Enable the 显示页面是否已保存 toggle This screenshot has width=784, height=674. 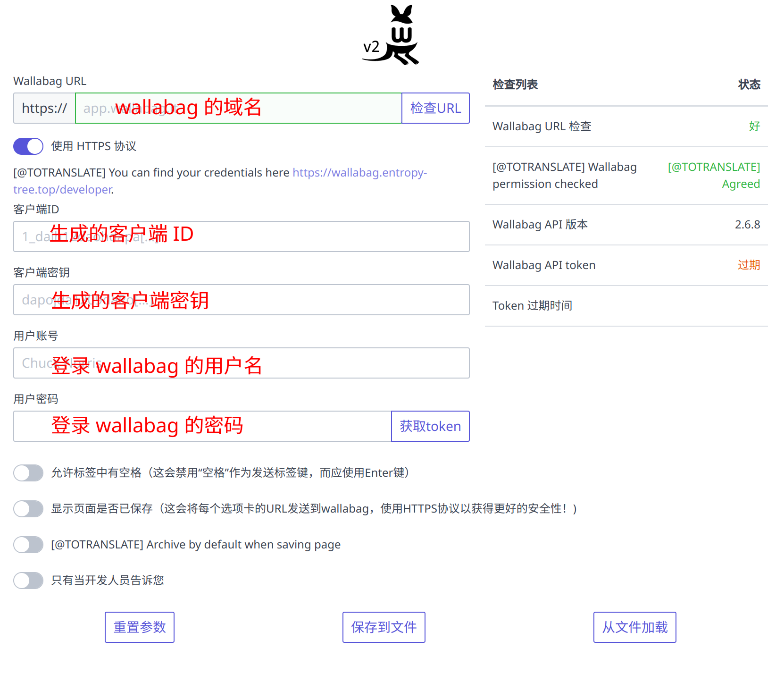pos(28,509)
